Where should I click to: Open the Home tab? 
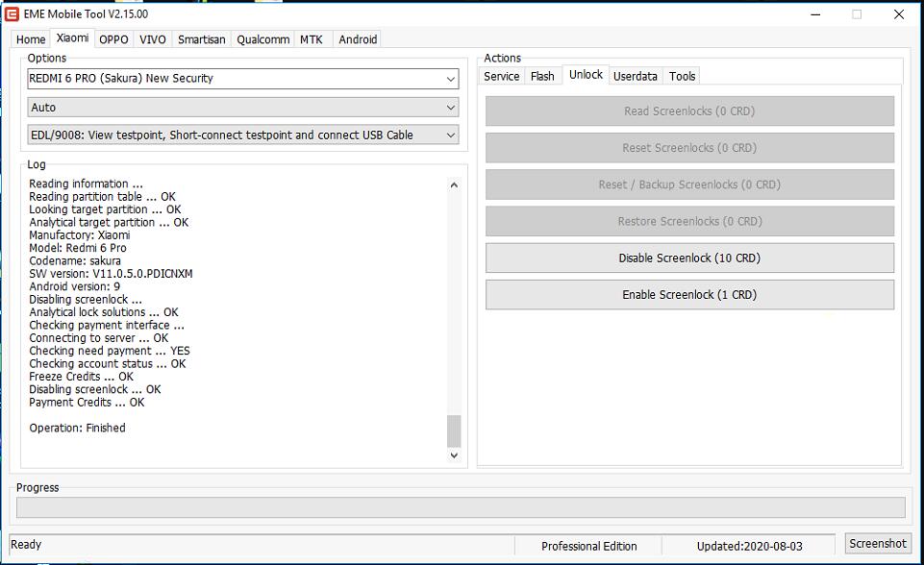pos(31,39)
